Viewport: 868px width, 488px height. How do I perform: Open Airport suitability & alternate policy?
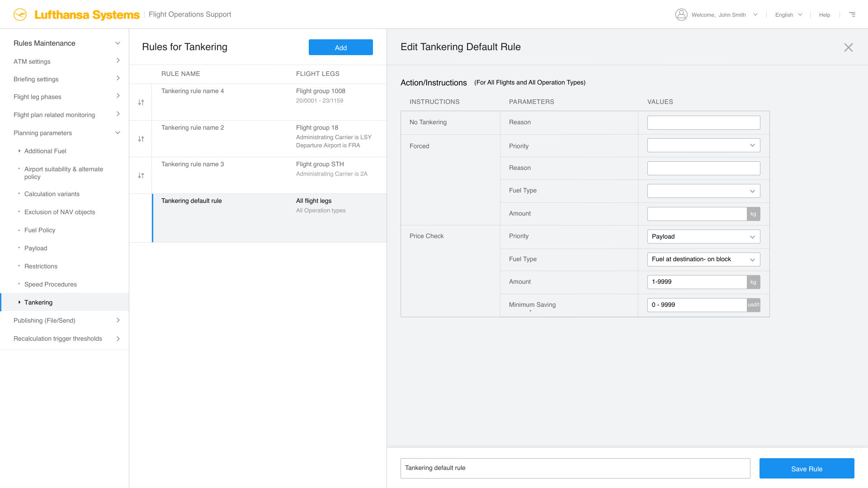point(64,173)
